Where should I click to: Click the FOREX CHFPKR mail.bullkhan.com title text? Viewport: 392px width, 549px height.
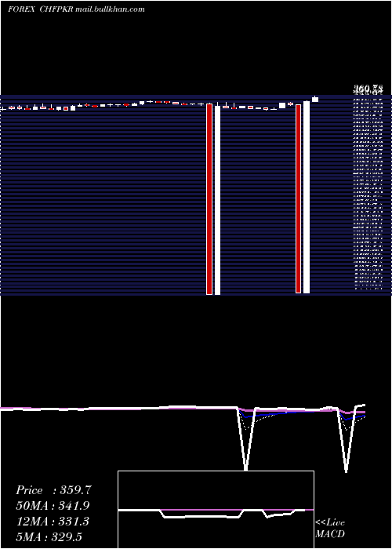76,9
